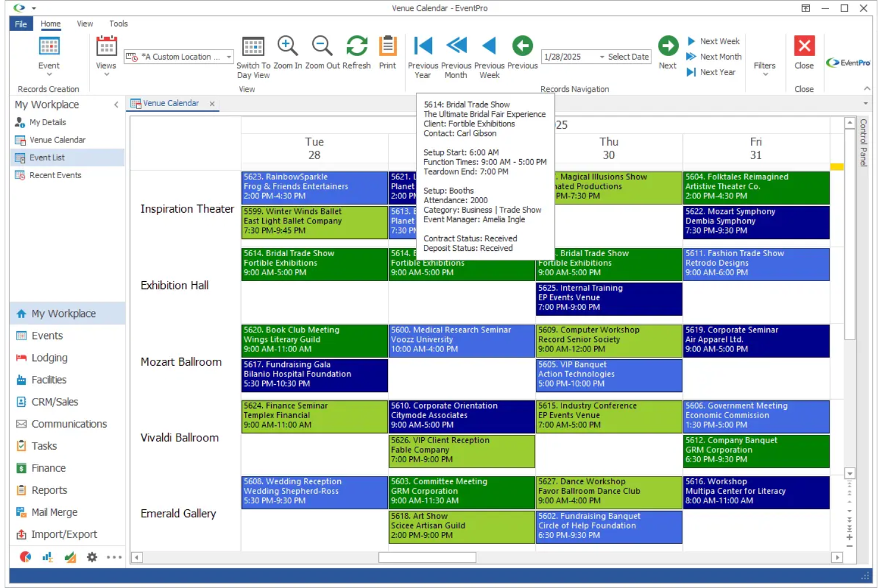This screenshot has height=588, width=882.
Task: Switch to the View ribbon tab
Action: coord(84,23)
